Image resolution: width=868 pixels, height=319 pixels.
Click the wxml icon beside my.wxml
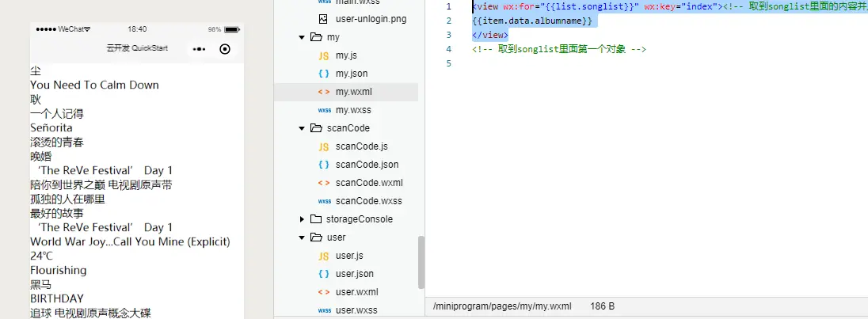pyautogui.click(x=325, y=92)
